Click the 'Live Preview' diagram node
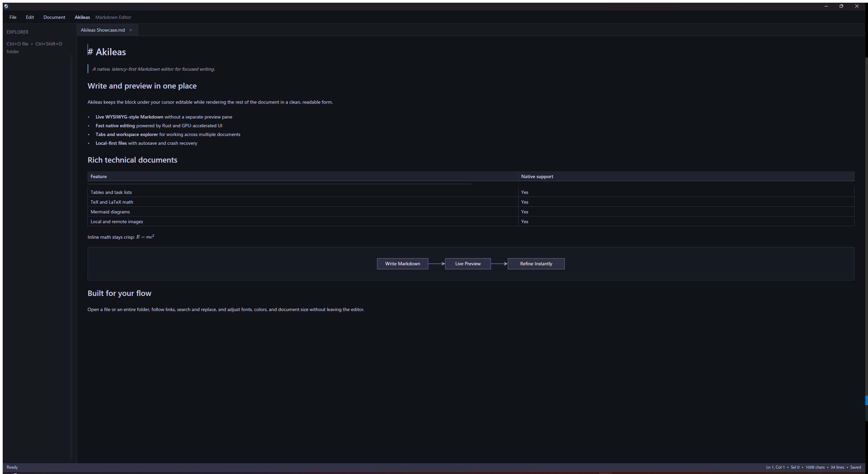Screen dimensions: 868x474 [468, 264]
